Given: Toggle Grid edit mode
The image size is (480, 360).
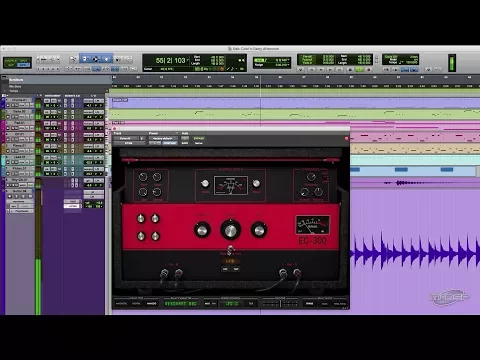Looking at the screenshot, I should click(25, 65).
